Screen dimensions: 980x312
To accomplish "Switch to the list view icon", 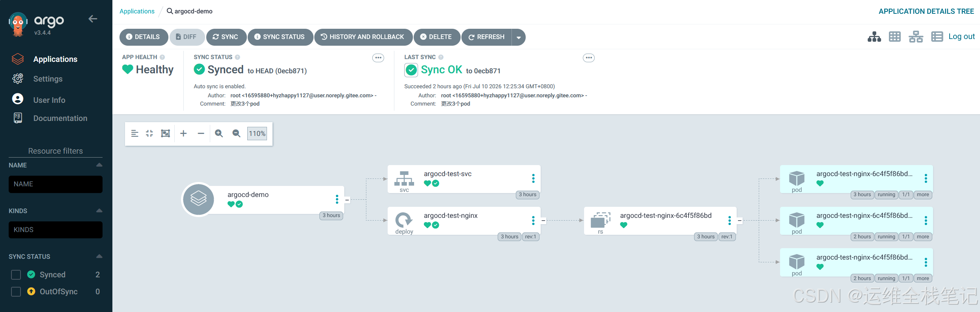I will coord(937,37).
